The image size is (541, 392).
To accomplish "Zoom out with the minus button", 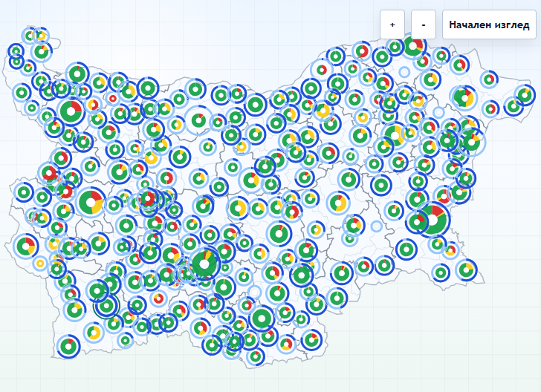I will point(424,24).
